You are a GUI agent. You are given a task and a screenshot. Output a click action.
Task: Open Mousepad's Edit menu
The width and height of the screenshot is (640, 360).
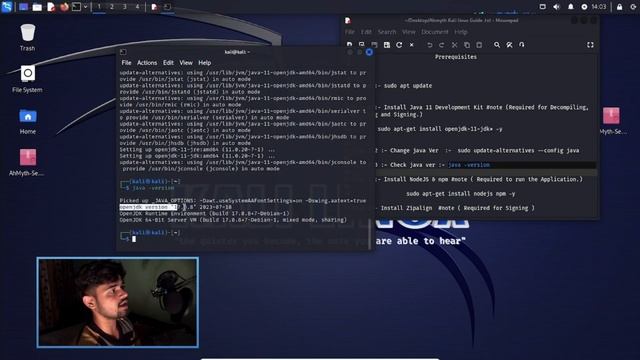coord(366,32)
